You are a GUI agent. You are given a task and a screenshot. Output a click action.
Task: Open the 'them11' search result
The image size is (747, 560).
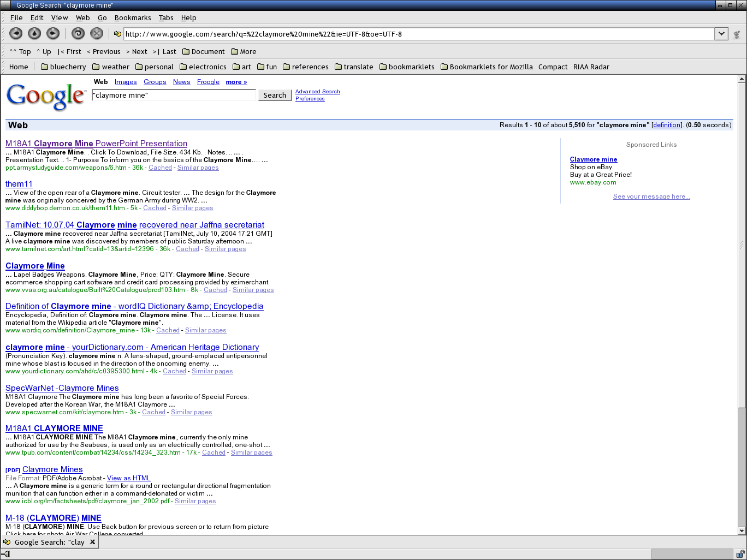[x=19, y=184]
